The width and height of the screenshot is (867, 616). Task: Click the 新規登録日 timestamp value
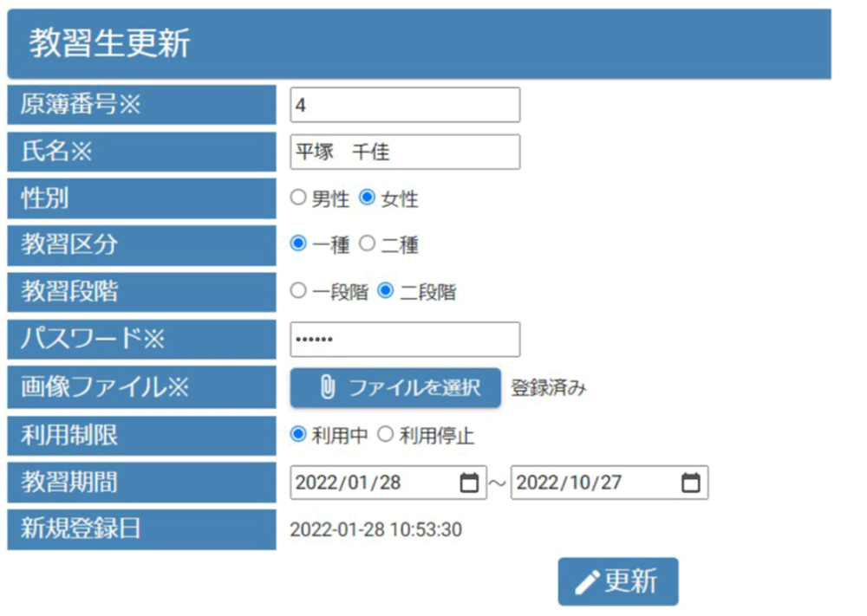(x=375, y=529)
